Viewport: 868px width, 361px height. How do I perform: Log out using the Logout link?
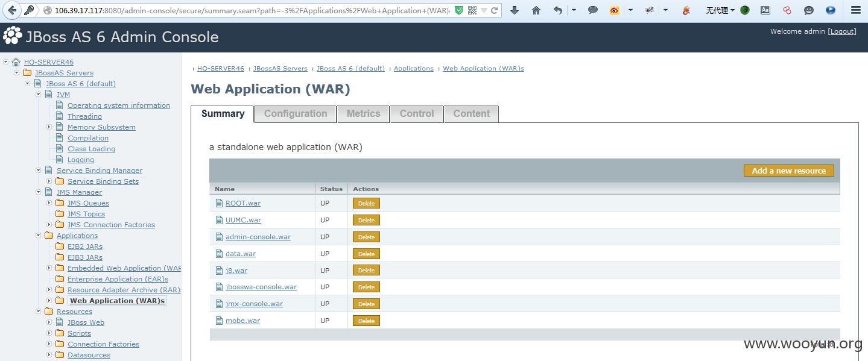pos(842,31)
